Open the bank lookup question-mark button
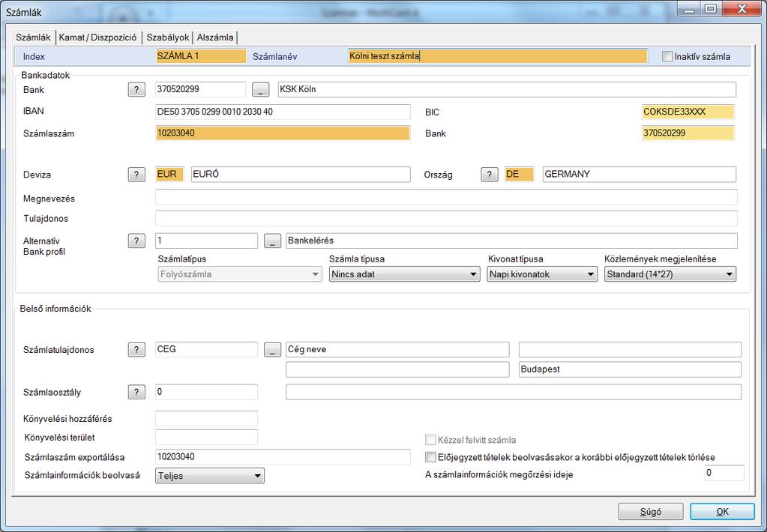Viewport: 767px width, 532px height. tap(136, 89)
